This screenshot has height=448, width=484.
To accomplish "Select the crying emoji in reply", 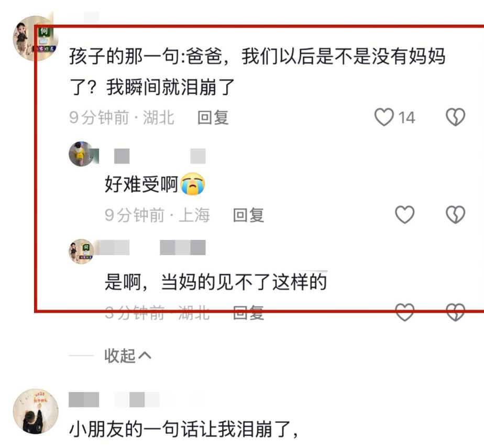I will (x=193, y=184).
